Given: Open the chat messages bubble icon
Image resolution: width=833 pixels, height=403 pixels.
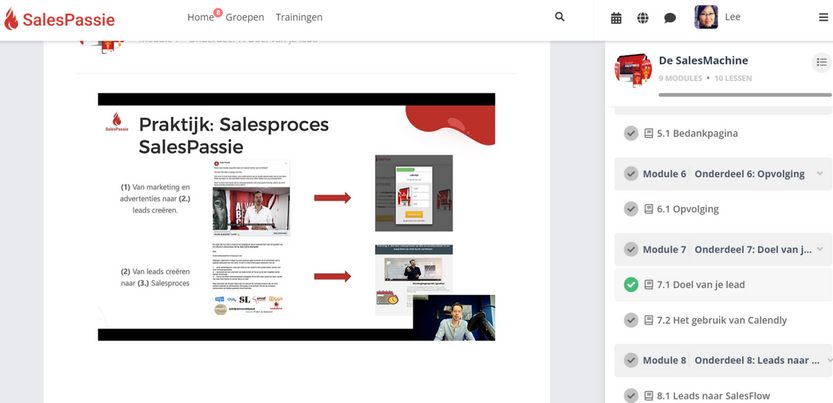Looking at the screenshot, I should [x=670, y=18].
